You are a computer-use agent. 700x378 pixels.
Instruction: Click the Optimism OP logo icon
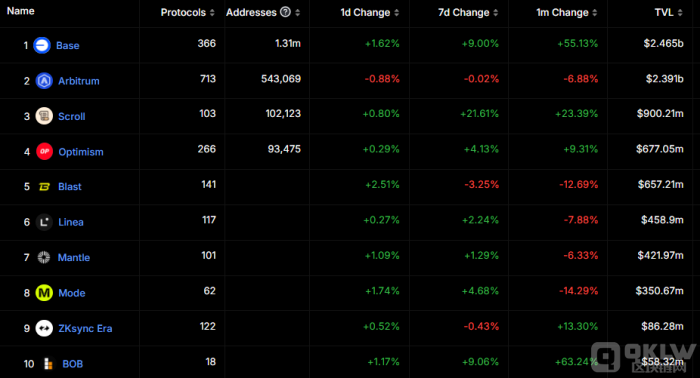pyautogui.click(x=44, y=151)
